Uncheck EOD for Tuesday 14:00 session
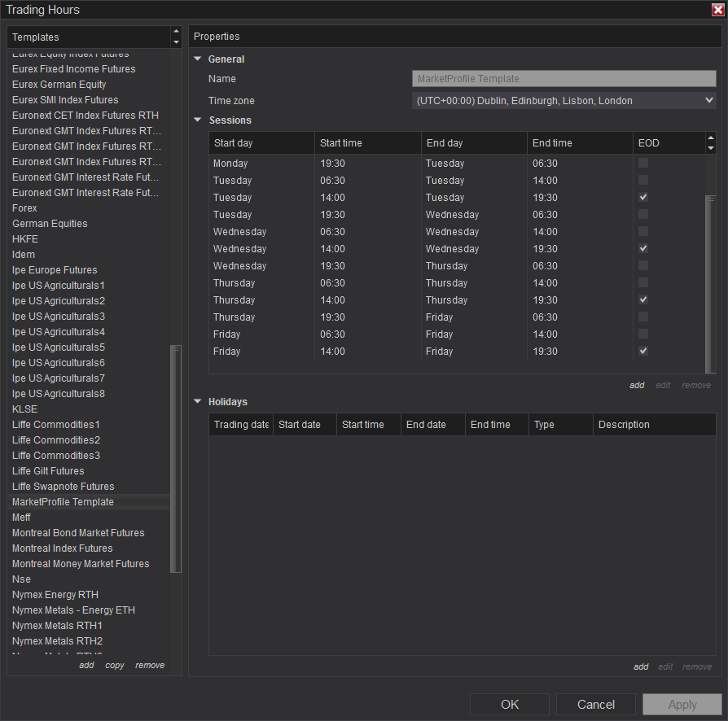Image resolution: width=728 pixels, height=721 pixels. pyautogui.click(x=643, y=197)
